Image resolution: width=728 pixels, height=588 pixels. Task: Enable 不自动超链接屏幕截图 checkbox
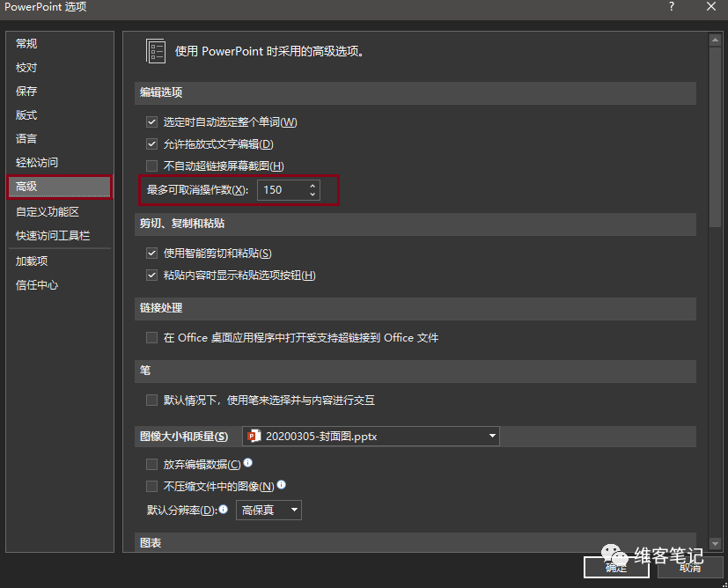(x=151, y=165)
